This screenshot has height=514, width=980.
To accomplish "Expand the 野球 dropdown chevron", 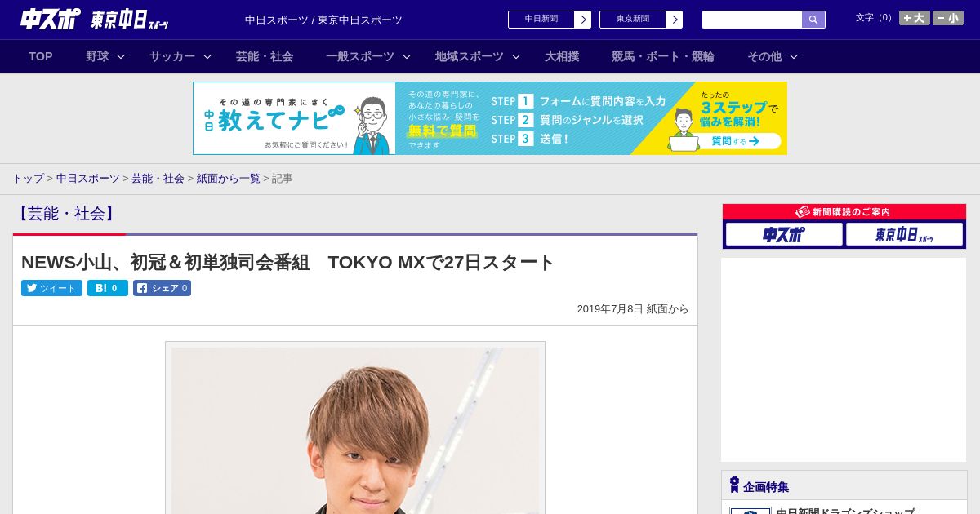I will [x=121, y=57].
